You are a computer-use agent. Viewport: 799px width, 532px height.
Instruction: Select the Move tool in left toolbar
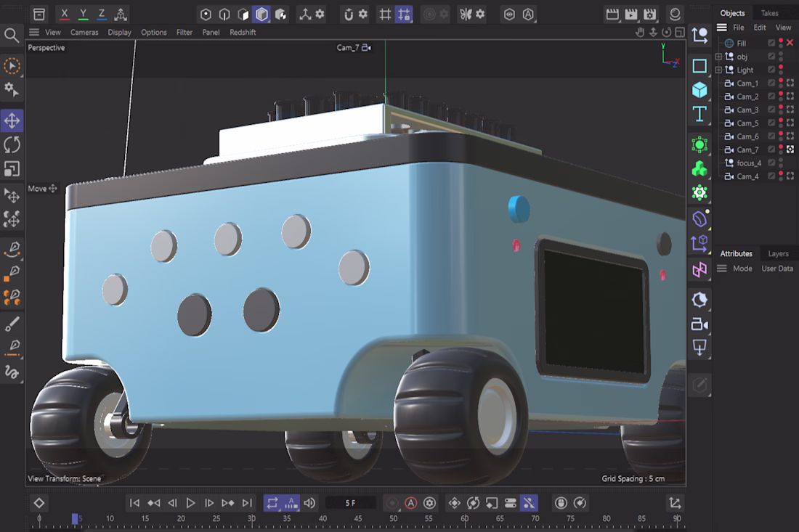(x=12, y=120)
